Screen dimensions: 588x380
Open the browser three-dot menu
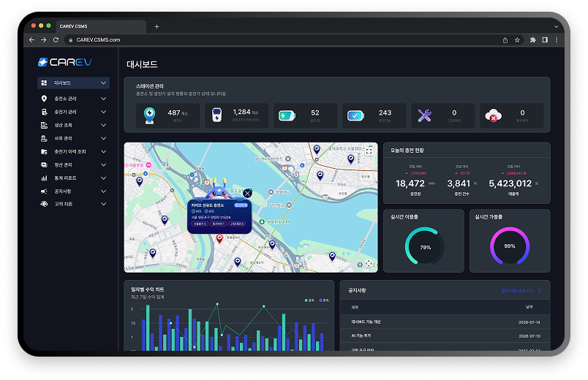coord(557,40)
